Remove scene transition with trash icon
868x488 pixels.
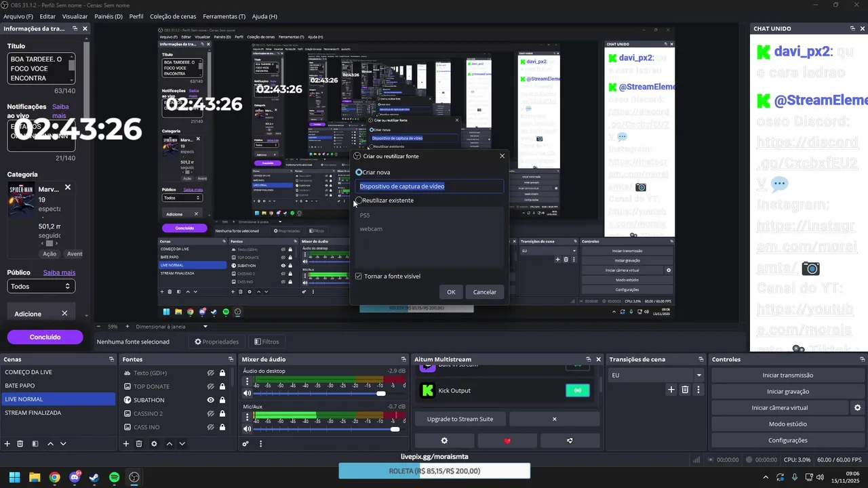tap(685, 390)
